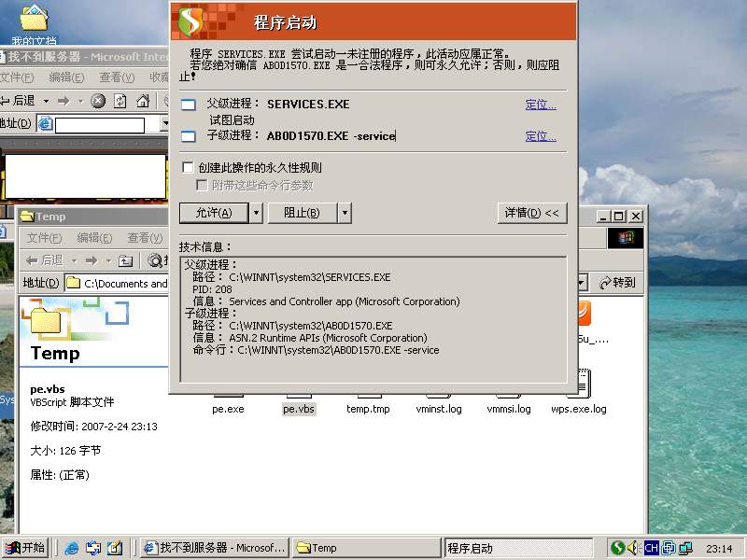Open 文件(F) menu in Temp window

point(44,238)
